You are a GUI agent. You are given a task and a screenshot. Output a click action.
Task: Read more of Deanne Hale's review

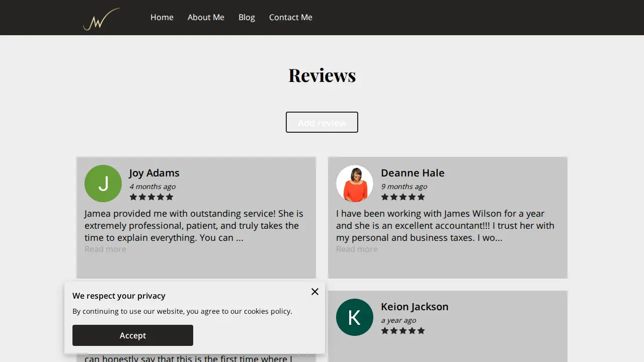357,249
